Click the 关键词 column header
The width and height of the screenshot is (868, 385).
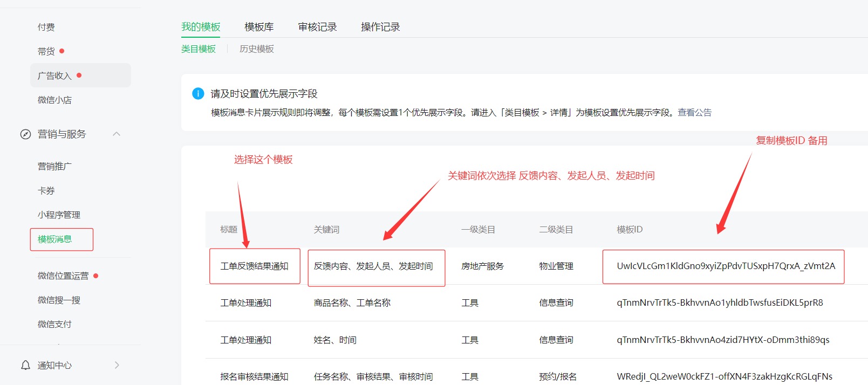[x=327, y=229]
